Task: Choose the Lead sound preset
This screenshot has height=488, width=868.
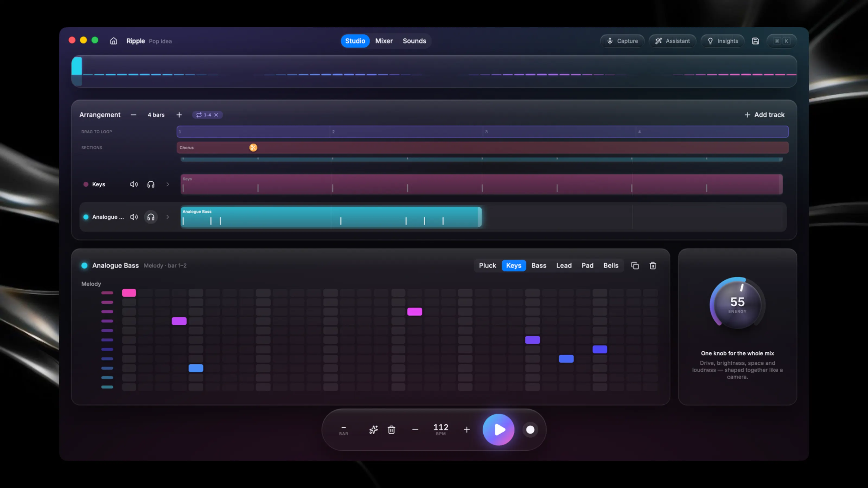Action: click(x=564, y=265)
